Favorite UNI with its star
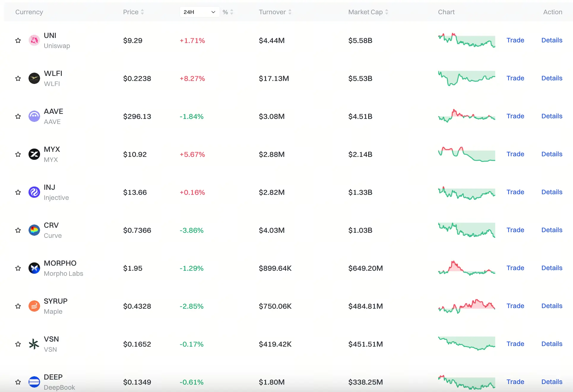This screenshot has height=392, width=573. [18, 40]
